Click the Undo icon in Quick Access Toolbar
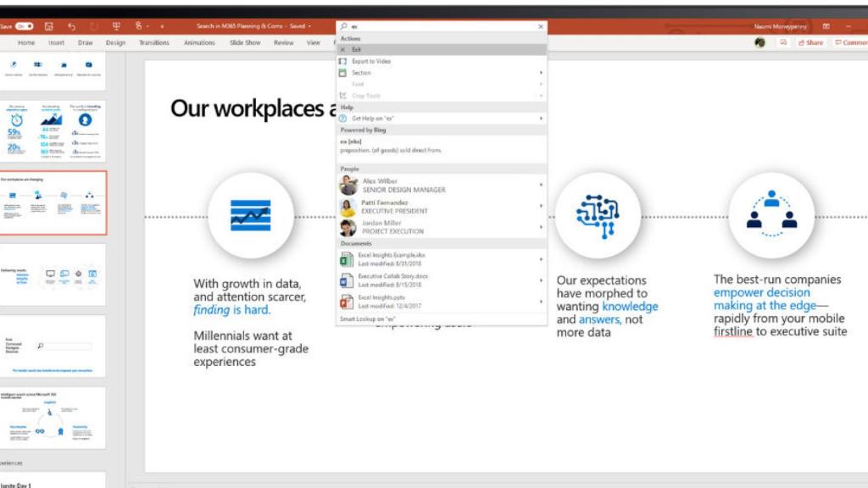The width and height of the screenshot is (868, 488). (x=72, y=26)
